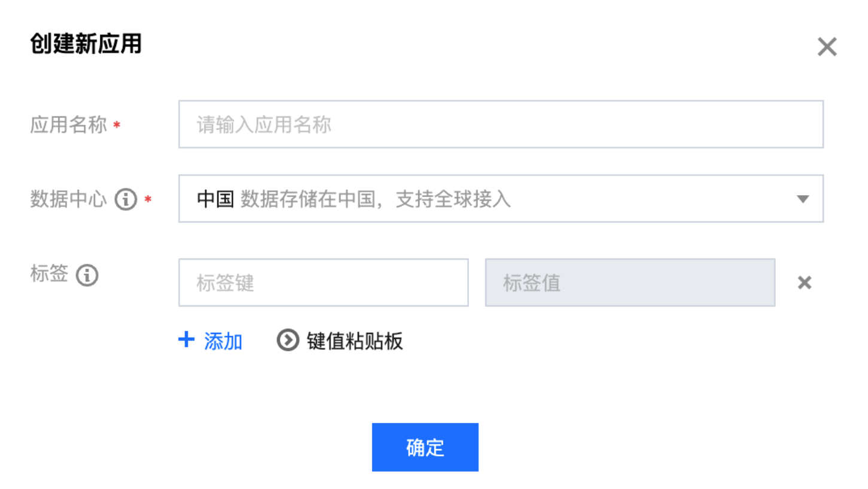Image resolution: width=868 pixels, height=489 pixels.
Task: Click the red asterisk beside 应用名称
Action: click(117, 126)
